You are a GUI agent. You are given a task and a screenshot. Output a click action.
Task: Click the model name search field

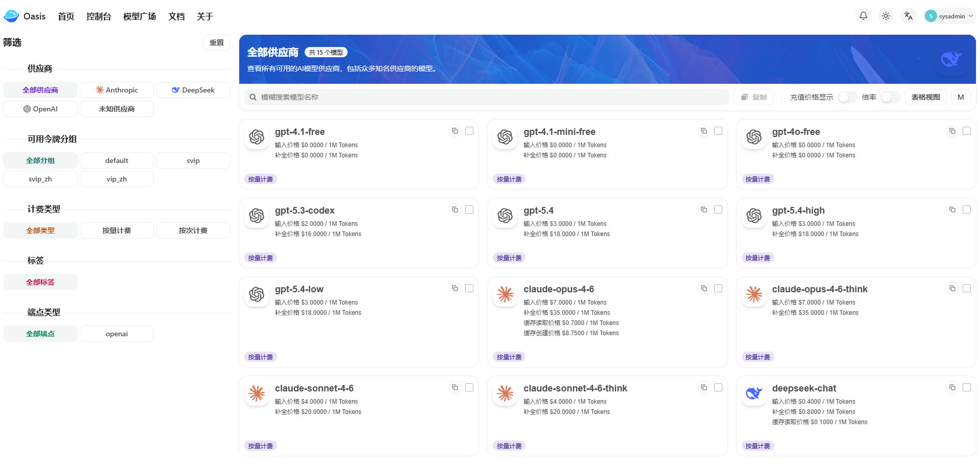coord(486,97)
